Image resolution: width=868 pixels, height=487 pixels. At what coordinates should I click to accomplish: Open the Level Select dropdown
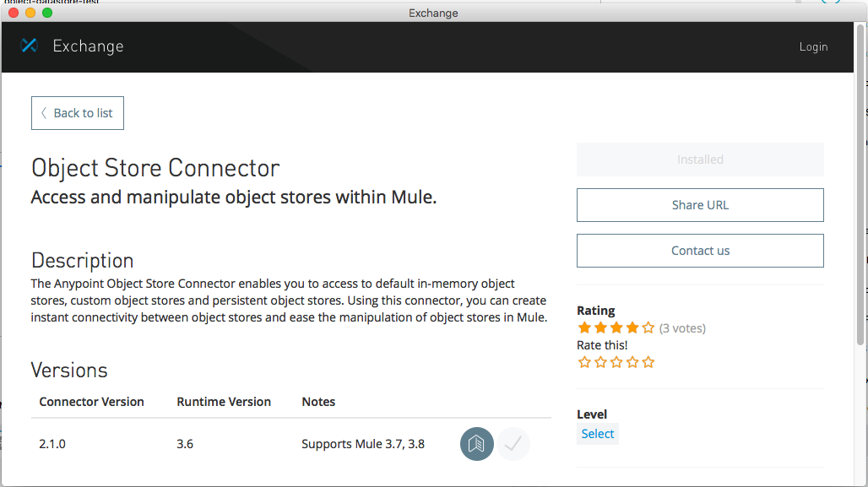coord(598,434)
